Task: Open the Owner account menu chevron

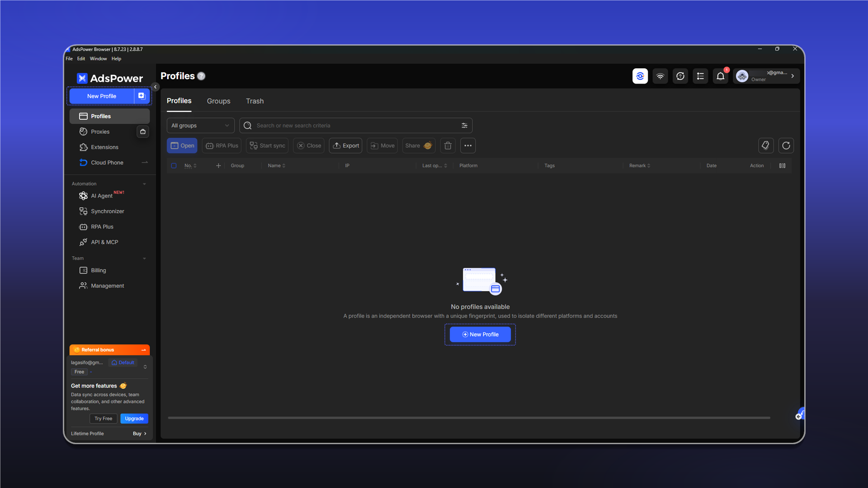Action: coord(793,76)
